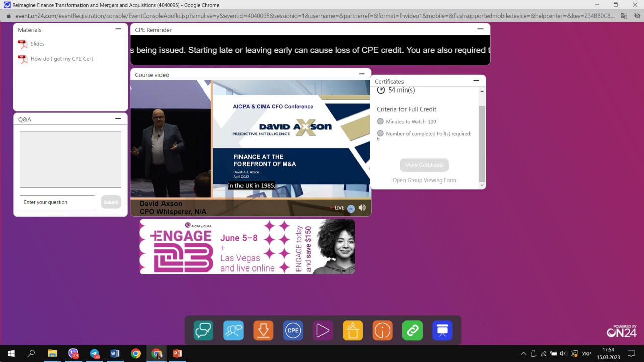
Task: Open "How do I get my CPE Cert"
Action: coord(61,59)
